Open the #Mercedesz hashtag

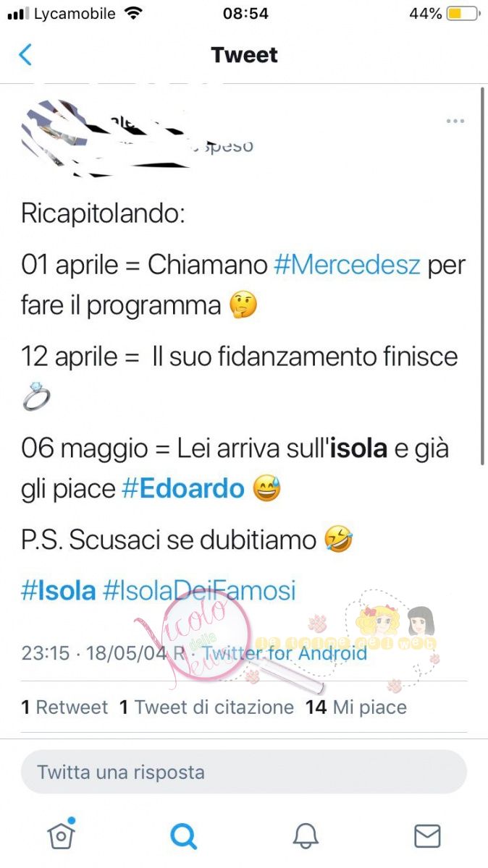(x=348, y=265)
